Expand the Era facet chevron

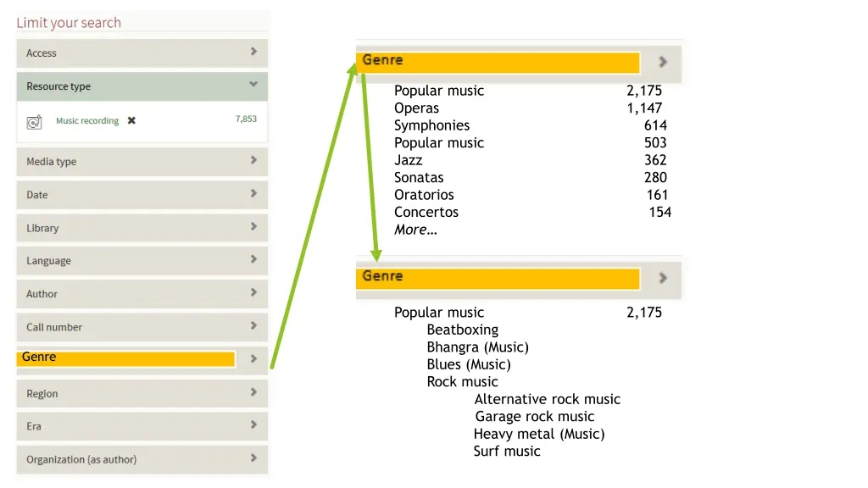coord(253,425)
